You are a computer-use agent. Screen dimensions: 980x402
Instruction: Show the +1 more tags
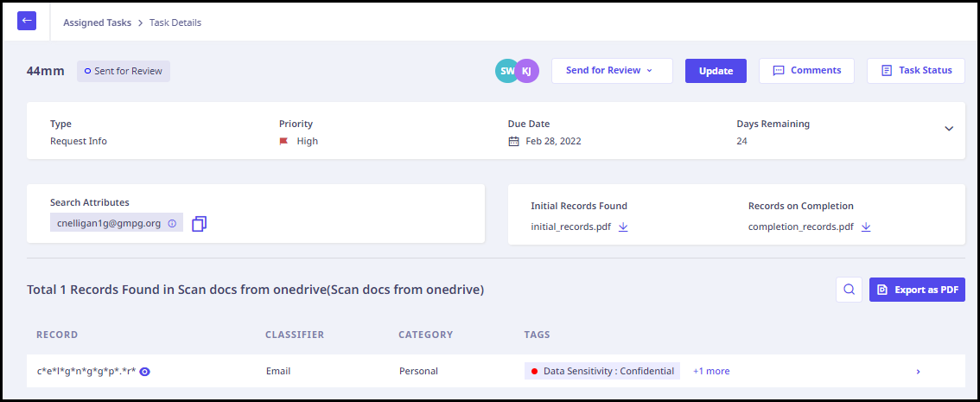[x=711, y=371]
